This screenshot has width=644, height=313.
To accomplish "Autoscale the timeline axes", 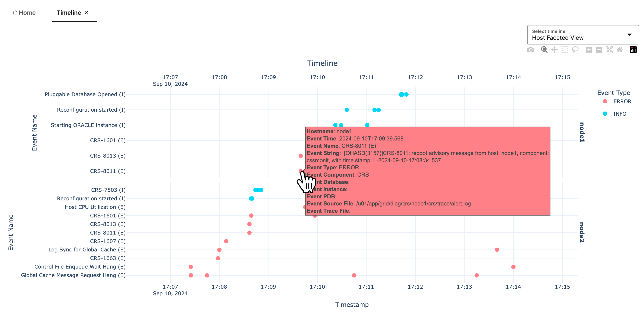I will [609, 50].
